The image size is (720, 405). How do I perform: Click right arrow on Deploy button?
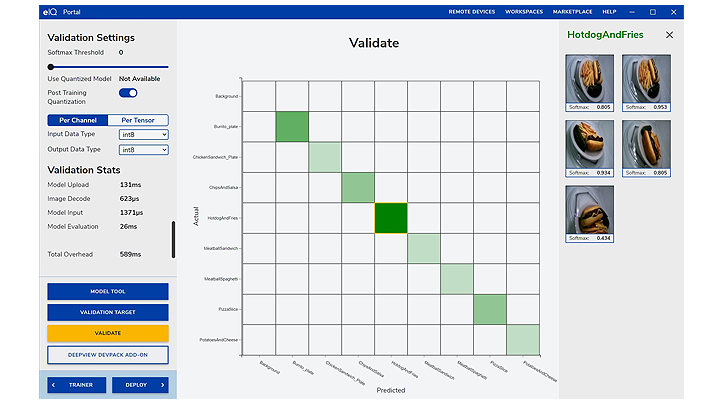pos(163,384)
